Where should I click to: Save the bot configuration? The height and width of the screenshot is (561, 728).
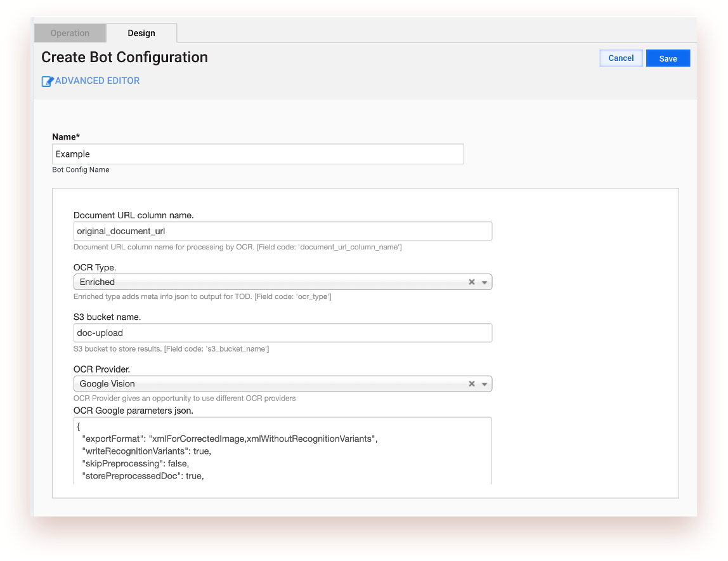coord(668,58)
